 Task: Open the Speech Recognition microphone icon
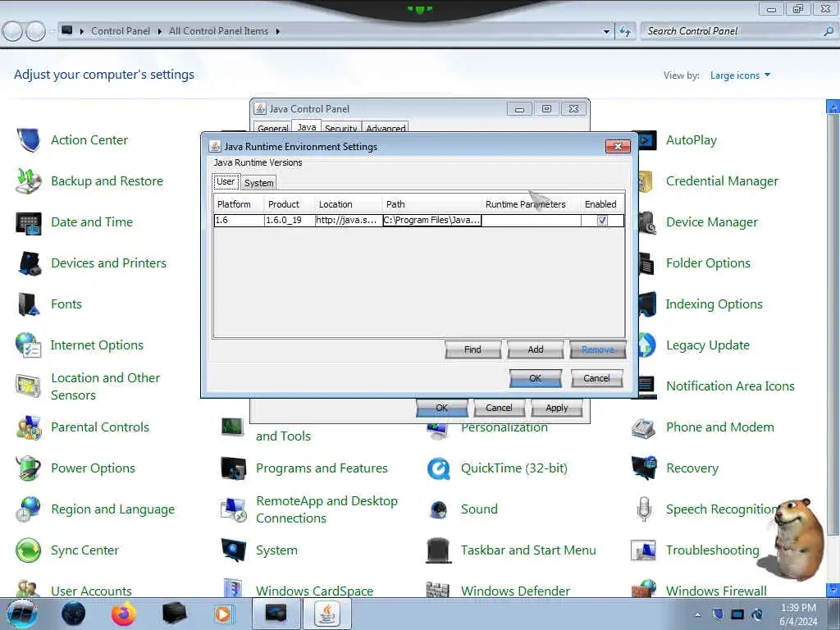click(643, 509)
